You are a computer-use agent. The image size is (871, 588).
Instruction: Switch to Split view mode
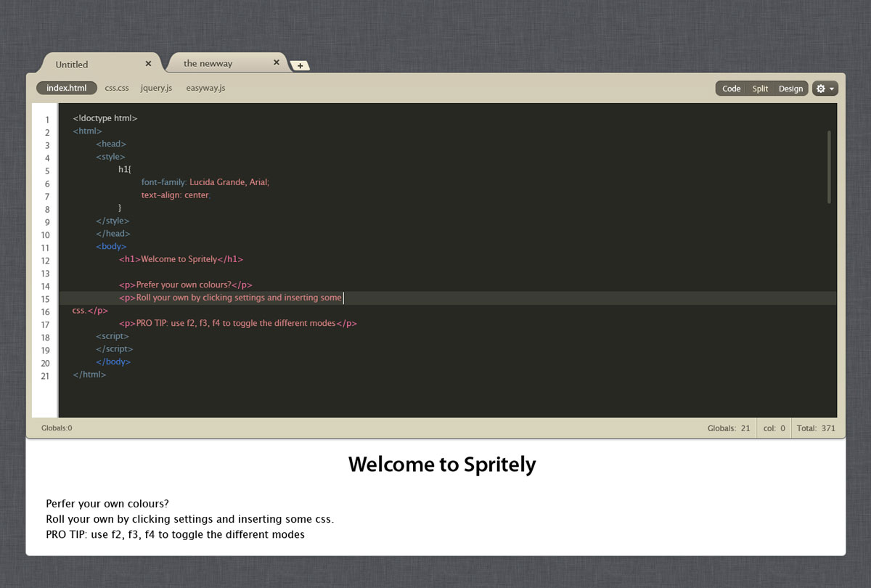coord(760,89)
